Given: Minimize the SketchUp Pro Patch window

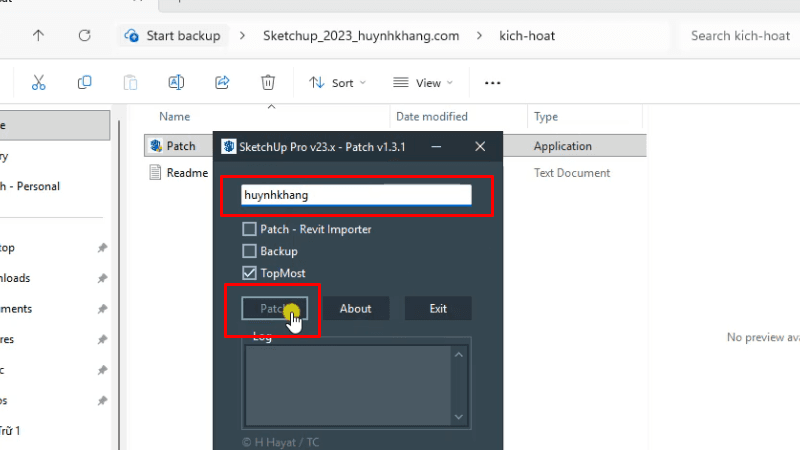Looking at the screenshot, I should tap(436, 146).
